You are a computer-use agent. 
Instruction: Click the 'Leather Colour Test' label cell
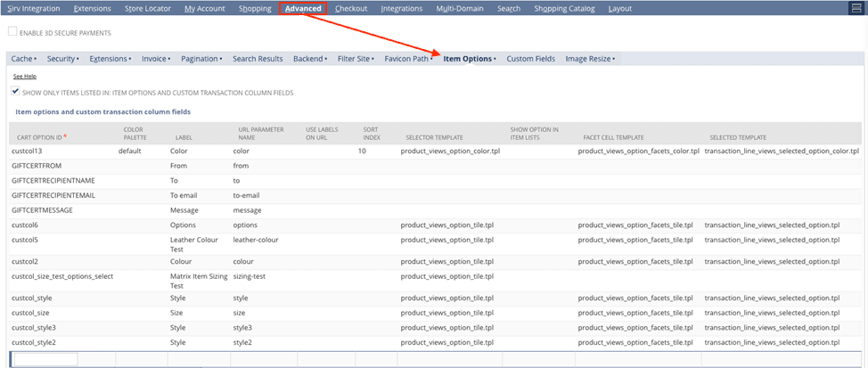(x=194, y=245)
